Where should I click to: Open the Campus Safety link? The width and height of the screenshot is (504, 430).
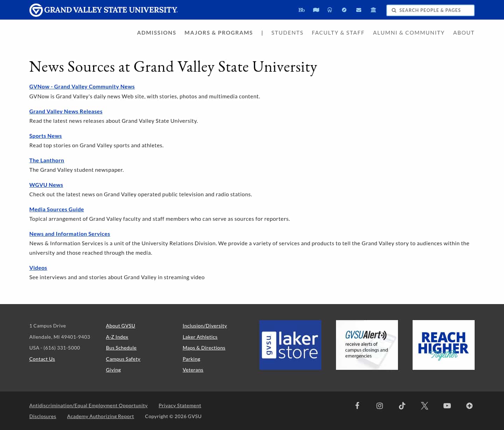(123, 359)
